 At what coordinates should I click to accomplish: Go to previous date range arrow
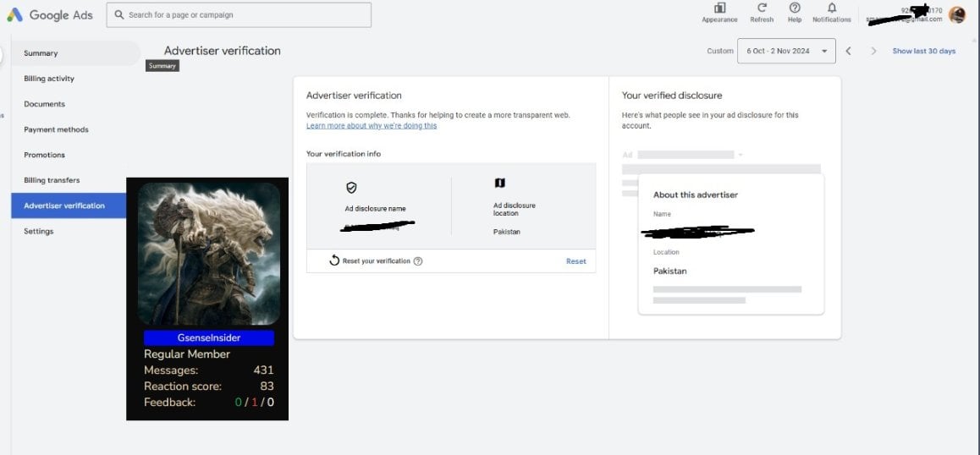pyautogui.click(x=848, y=52)
